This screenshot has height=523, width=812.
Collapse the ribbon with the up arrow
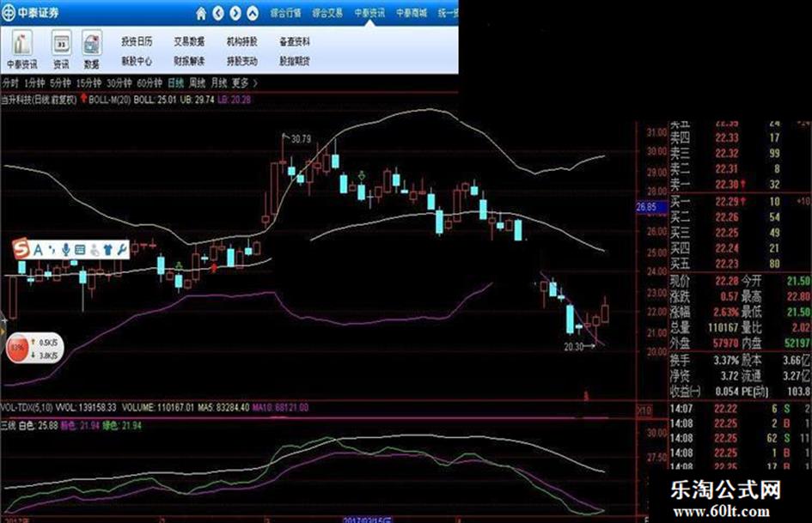click(x=253, y=14)
